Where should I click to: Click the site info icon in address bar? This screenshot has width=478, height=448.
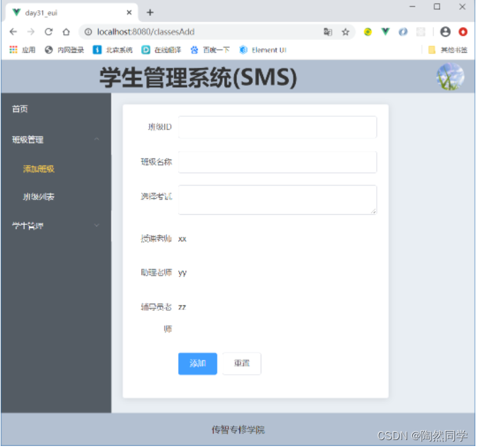[x=88, y=32]
